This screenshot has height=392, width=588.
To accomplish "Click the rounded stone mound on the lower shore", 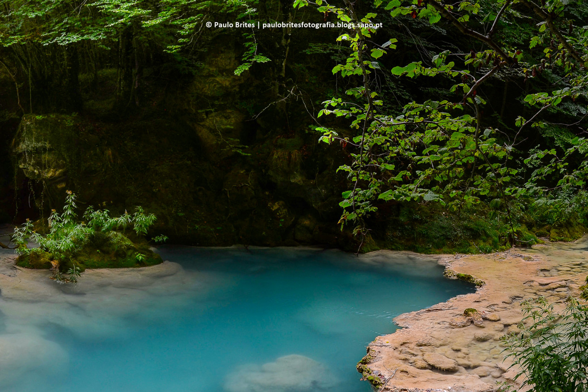I will pos(440,362).
